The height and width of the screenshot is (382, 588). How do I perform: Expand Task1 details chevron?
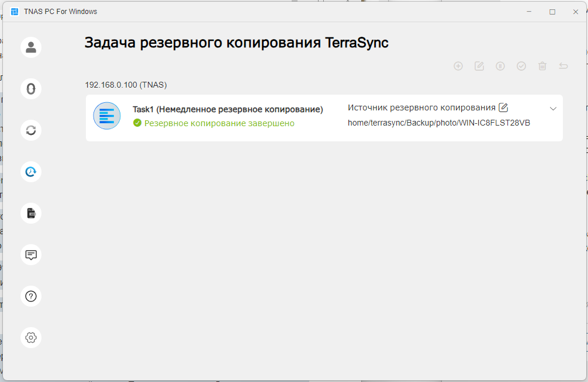pos(553,109)
